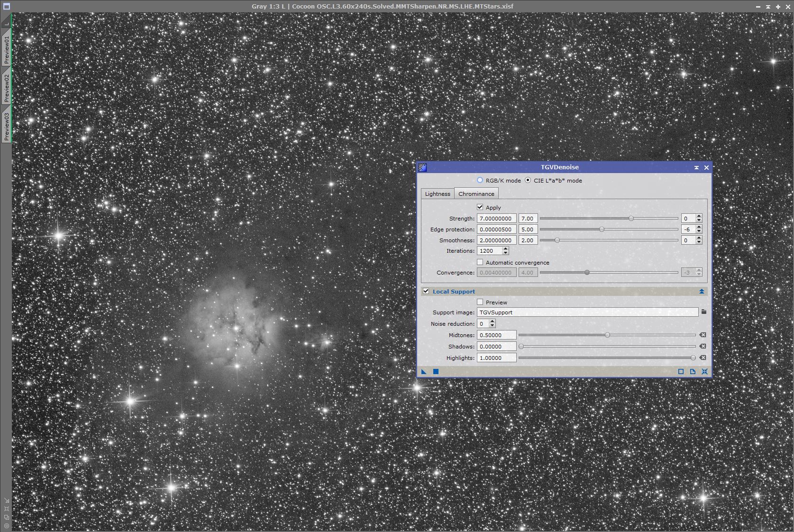
Task: Click the Track View square icon
Action: [681, 372]
